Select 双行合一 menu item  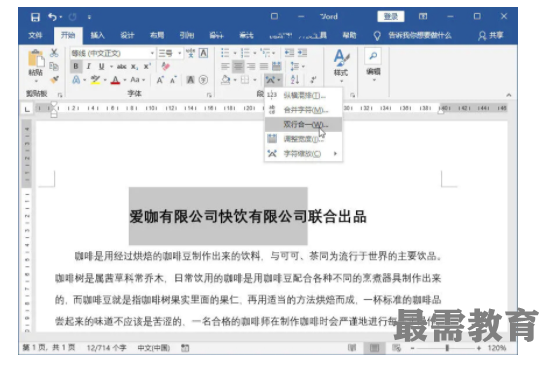click(304, 124)
